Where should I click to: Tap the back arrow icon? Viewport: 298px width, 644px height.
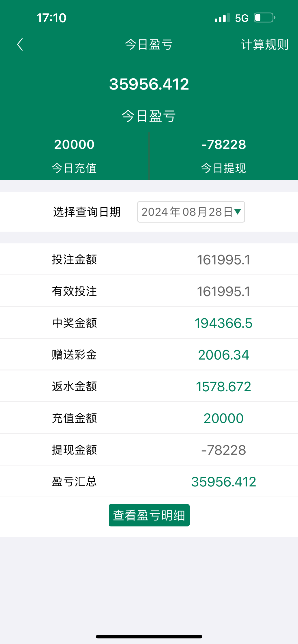pos(20,45)
